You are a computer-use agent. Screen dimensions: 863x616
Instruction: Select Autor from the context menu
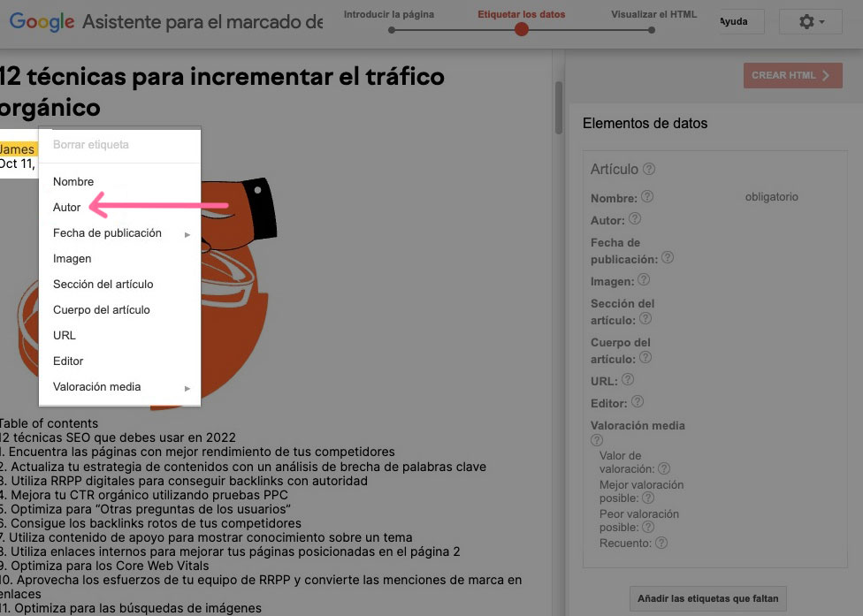click(67, 208)
